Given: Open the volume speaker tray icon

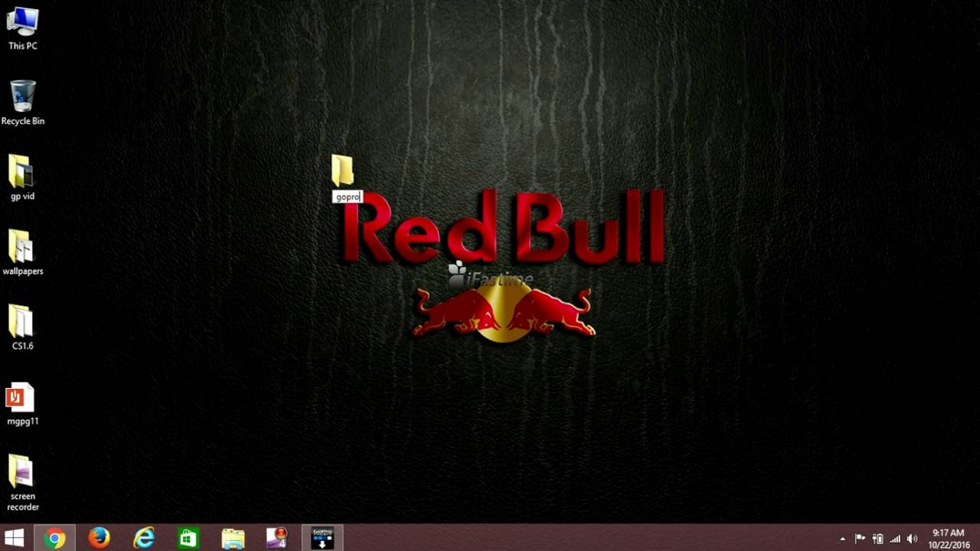Looking at the screenshot, I should click(912, 539).
